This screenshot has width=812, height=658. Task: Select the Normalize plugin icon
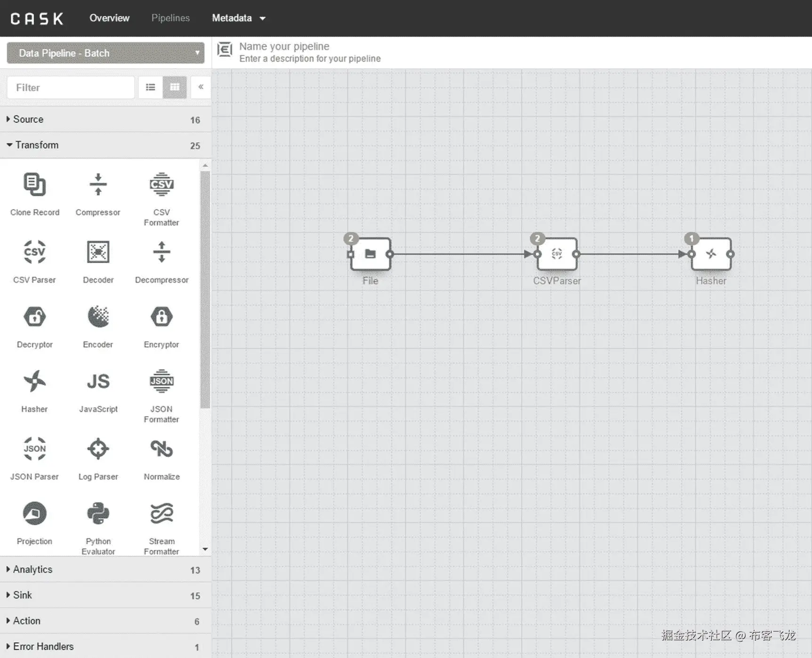(x=161, y=449)
